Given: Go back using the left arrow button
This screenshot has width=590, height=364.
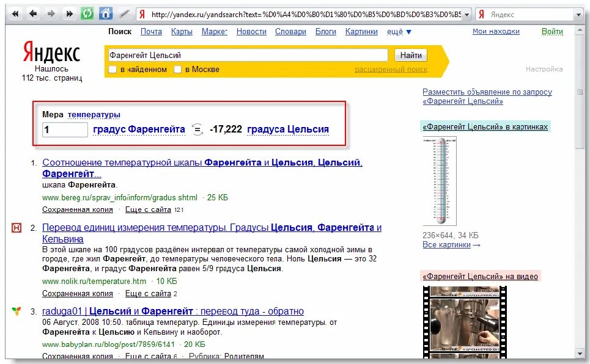Looking at the screenshot, I should click(x=33, y=14).
